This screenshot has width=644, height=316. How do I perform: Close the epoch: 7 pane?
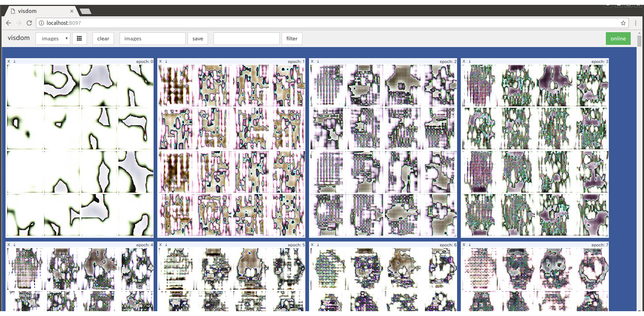click(x=464, y=245)
